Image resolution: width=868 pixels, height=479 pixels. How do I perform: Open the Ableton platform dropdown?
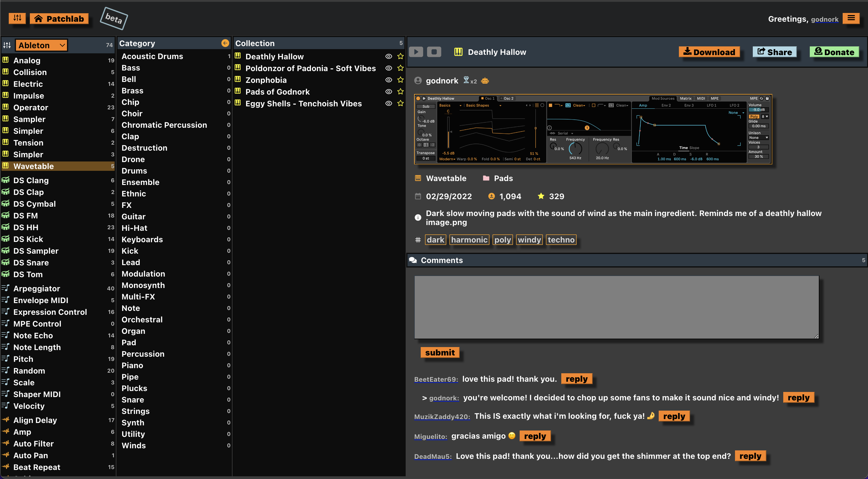pos(41,45)
